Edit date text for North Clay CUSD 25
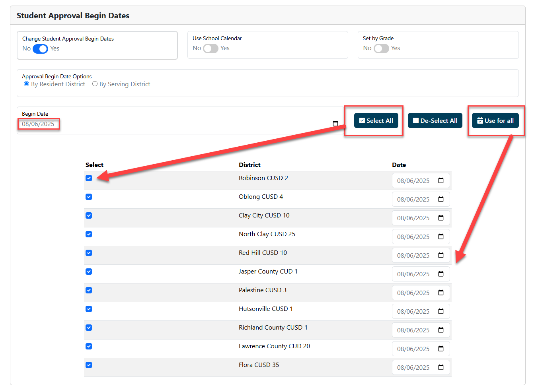 413,237
